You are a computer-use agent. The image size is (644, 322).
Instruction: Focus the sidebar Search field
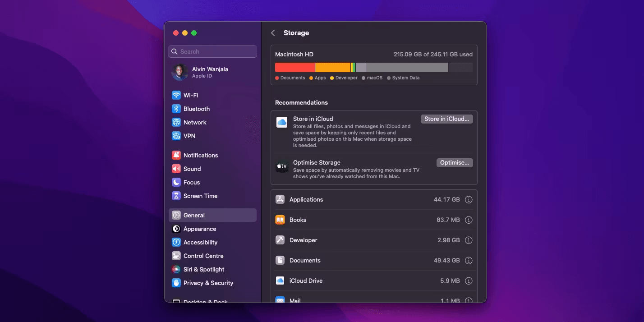[213, 51]
